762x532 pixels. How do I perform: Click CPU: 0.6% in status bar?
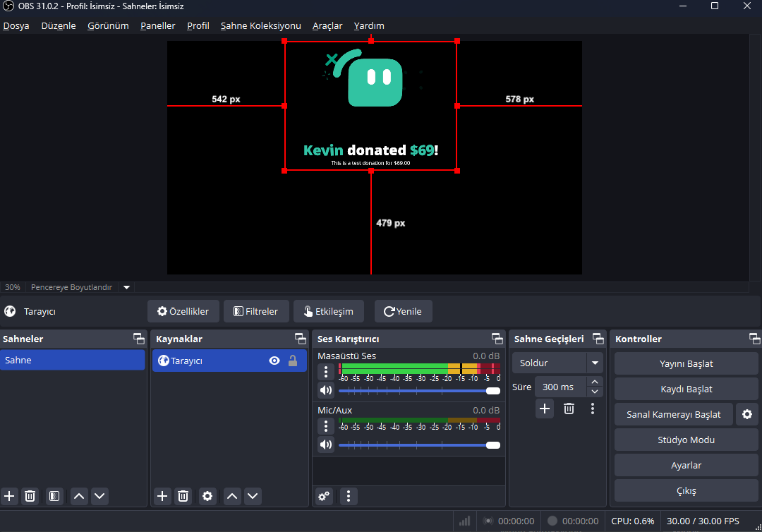(633, 521)
